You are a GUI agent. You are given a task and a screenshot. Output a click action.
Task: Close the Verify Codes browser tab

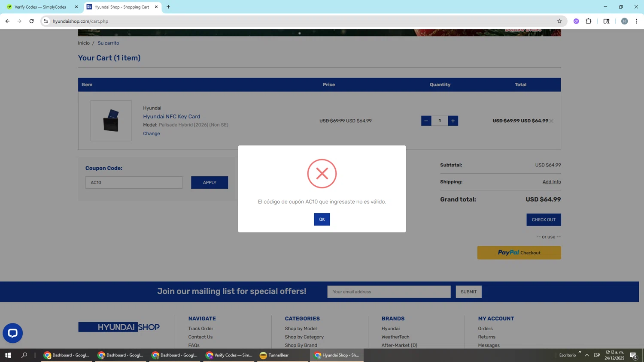[x=76, y=7]
